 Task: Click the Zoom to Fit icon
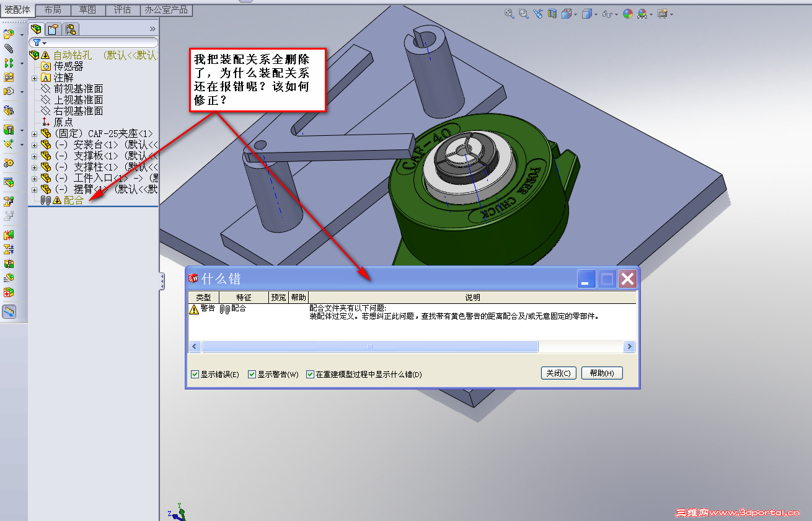pyautogui.click(x=509, y=13)
